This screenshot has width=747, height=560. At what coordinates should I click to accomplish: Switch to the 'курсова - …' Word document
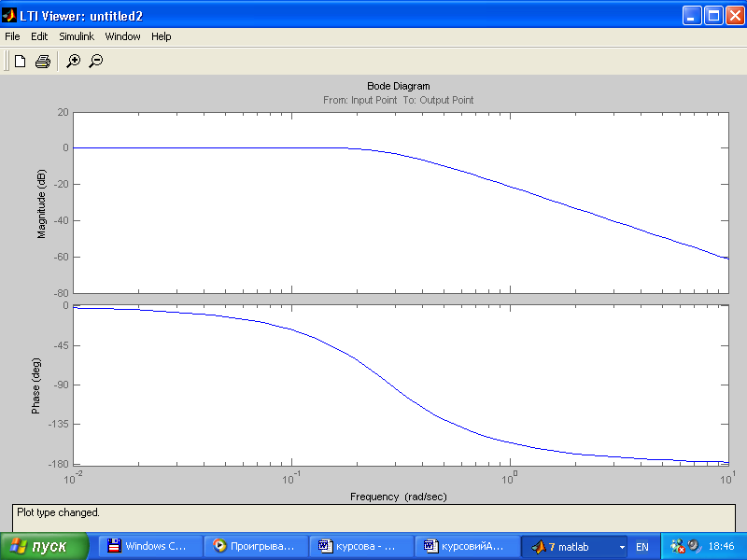coord(361,546)
